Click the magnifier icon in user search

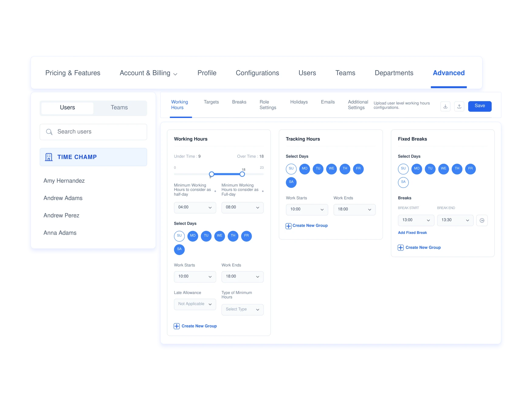[49, 132]
